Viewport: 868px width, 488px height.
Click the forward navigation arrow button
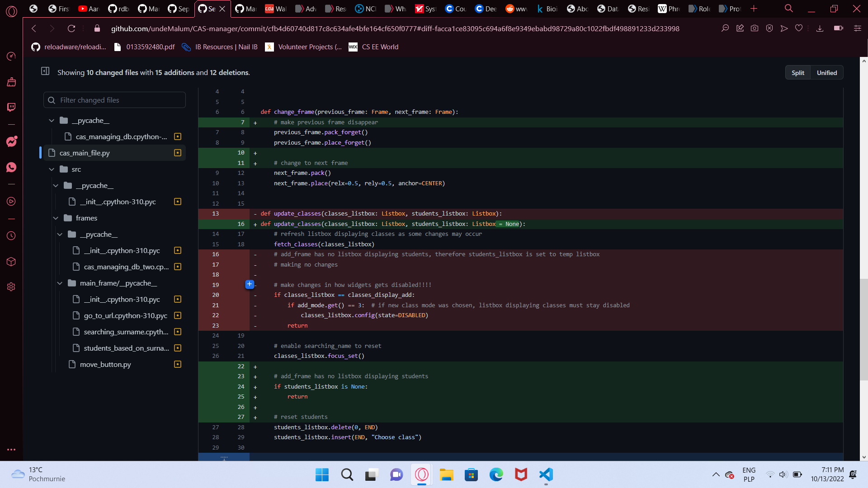[x=52, y=28]
